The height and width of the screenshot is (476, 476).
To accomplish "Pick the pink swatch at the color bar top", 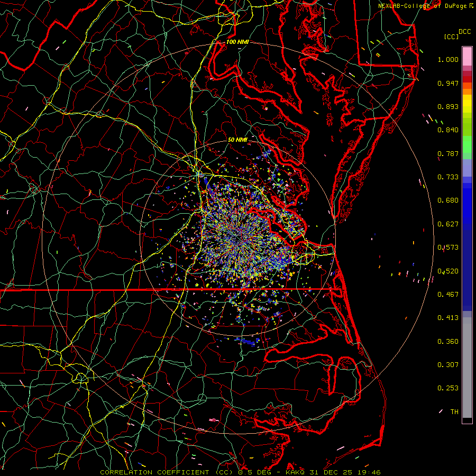I will [467, 57].
